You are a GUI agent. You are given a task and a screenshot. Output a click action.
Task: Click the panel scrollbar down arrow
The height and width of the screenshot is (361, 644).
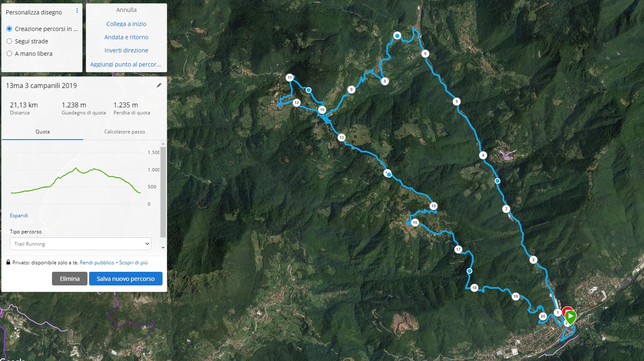(163, 247)
